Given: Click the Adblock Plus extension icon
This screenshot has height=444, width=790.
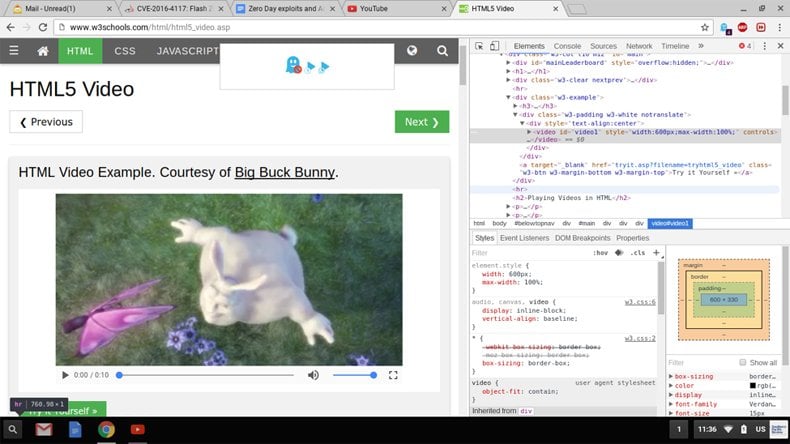Looking at the screenshot, I should 742,27.
